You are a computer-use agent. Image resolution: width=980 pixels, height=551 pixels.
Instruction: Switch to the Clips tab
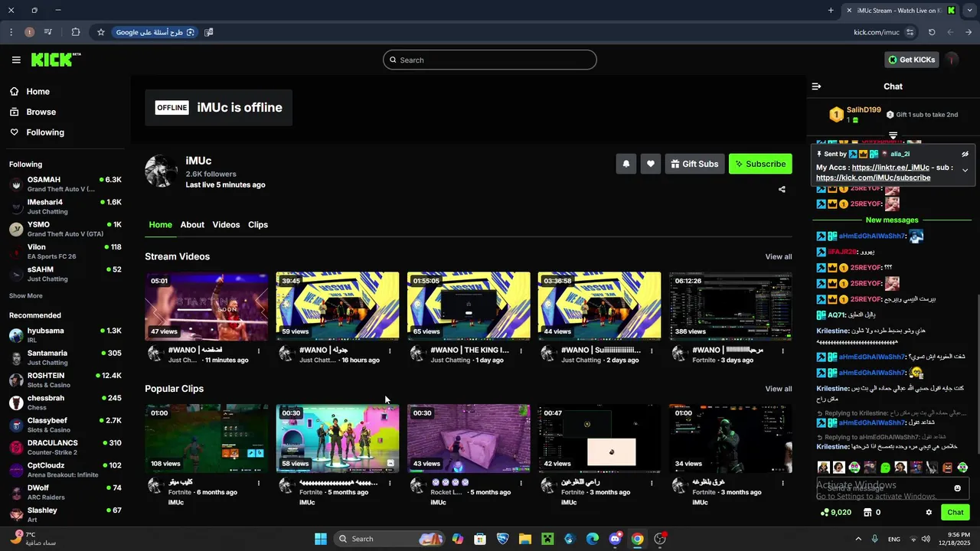click(258, 225)
